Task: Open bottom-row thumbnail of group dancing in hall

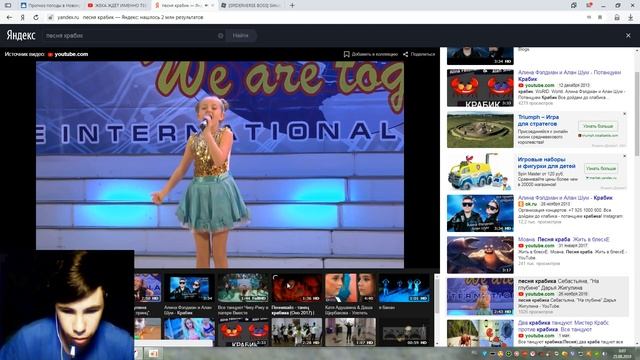Action: [x=297, y=332]
